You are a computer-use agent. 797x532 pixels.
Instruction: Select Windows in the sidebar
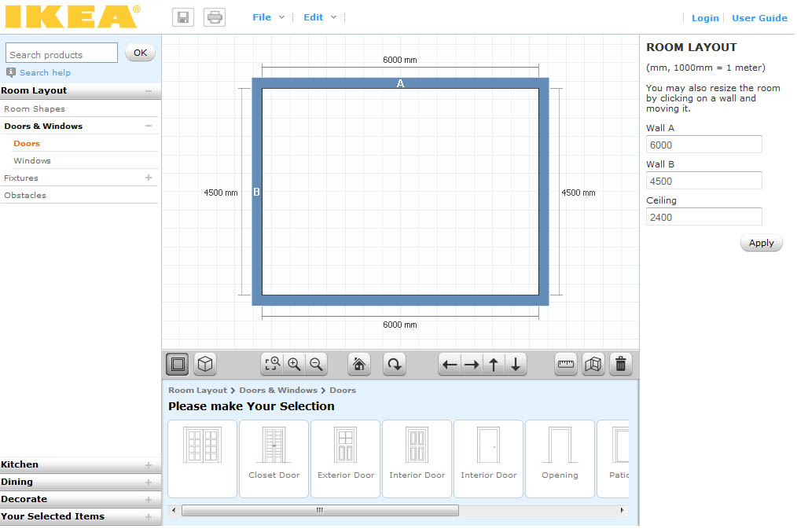point(32,160)
